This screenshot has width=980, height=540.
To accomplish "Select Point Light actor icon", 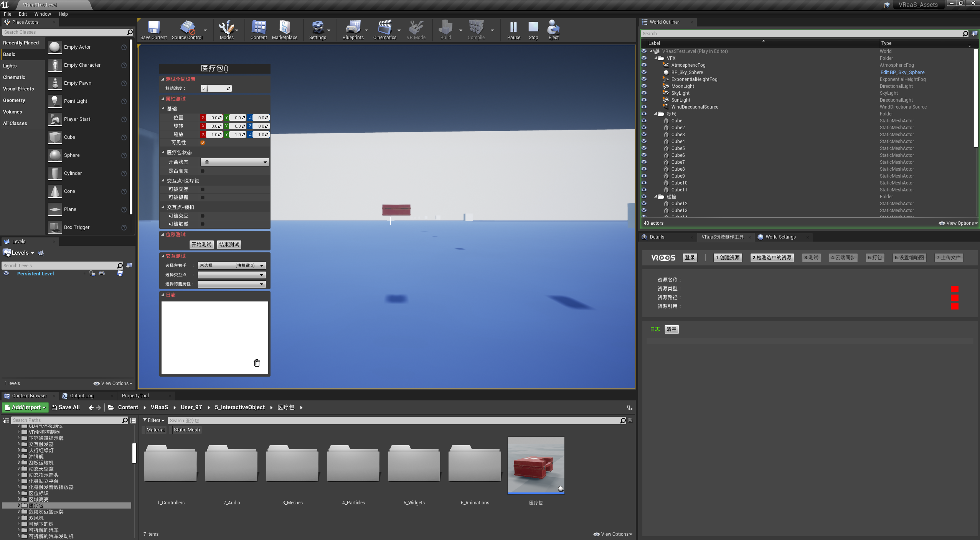I will (55, 101).
